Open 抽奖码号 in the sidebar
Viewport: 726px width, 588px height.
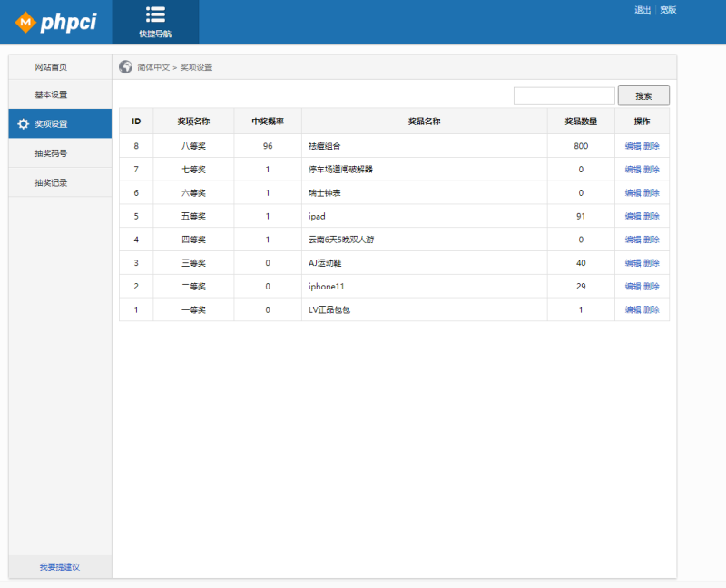[60, 153]
